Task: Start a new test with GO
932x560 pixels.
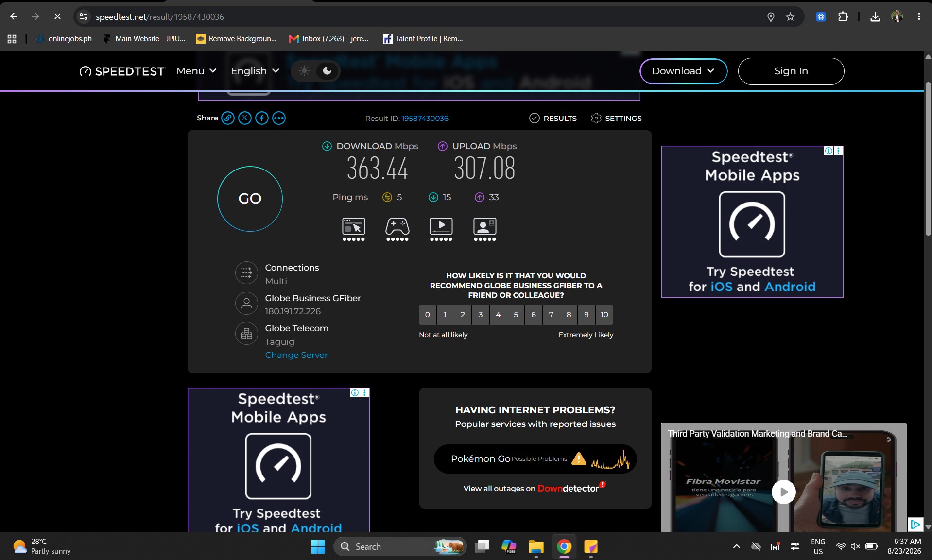Action: [250, 199]
